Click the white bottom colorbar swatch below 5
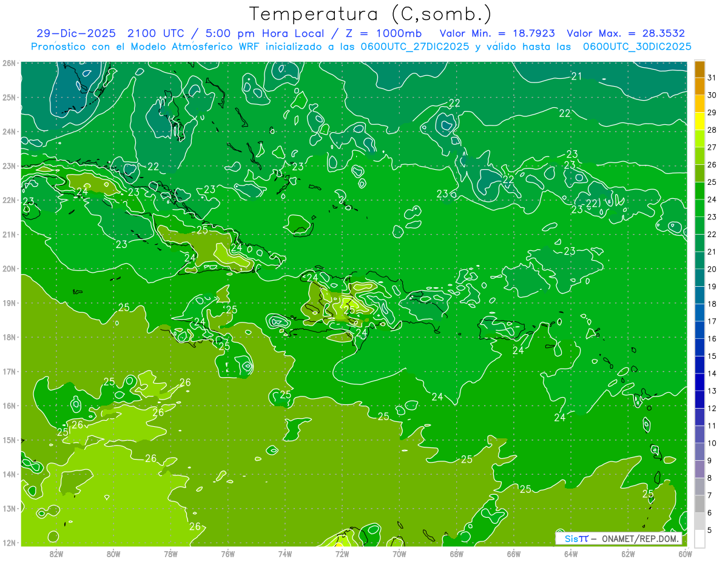728x562 pixels. 699,539
